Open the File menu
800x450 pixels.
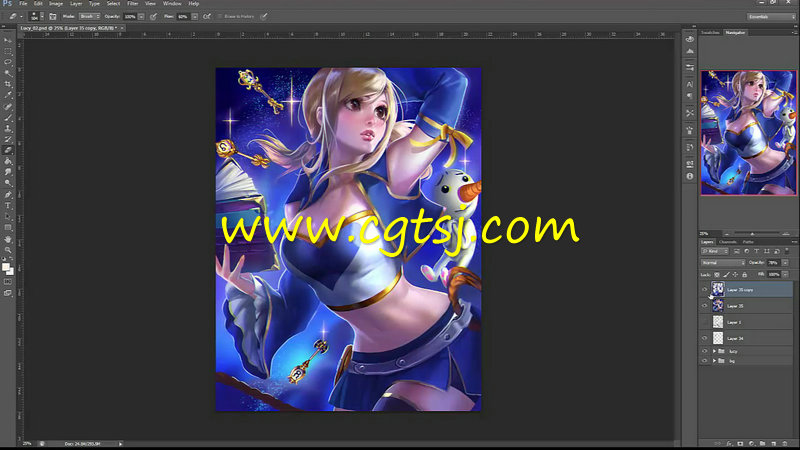23,4
